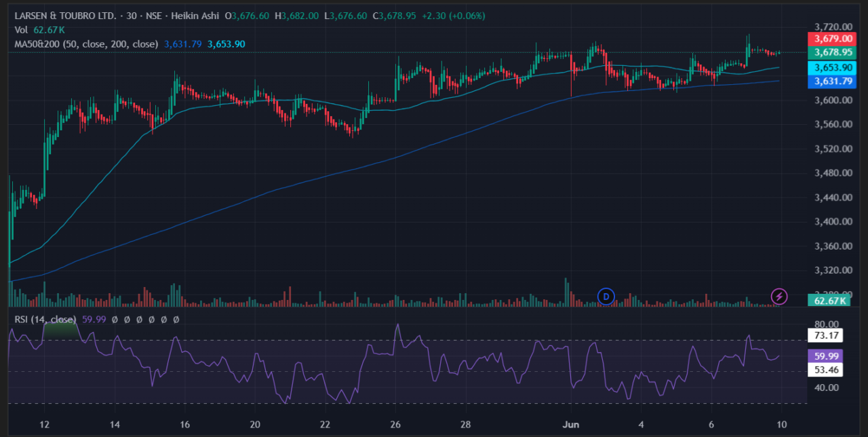
Task: Click the Vol indicator legend label
Action: [21, 30]
